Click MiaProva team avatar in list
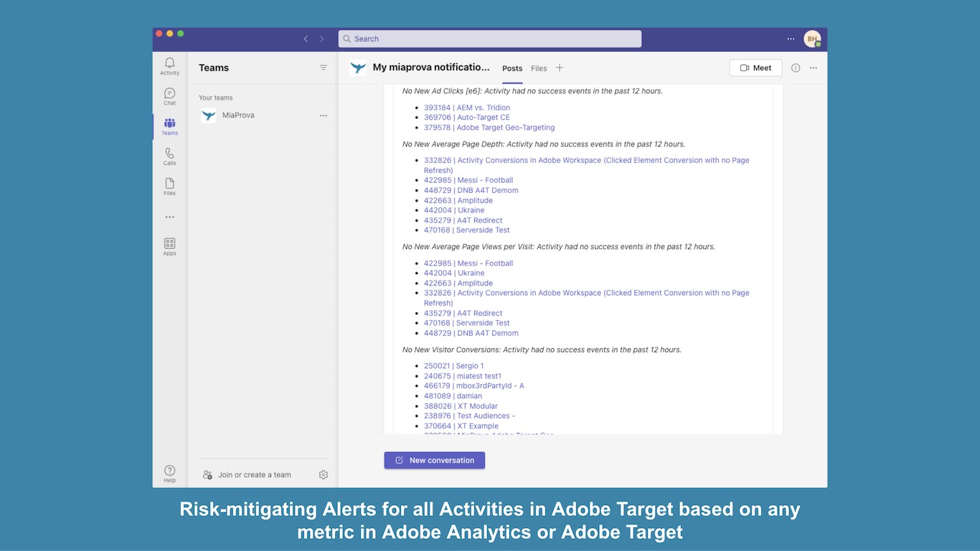Viewport: 980px width, 551px height. point(209,116)
